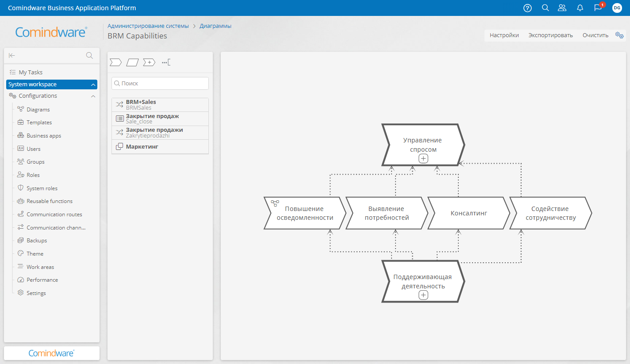Go to Диаграммы breadcrumb link
This screenshot has height=364, width=630.
(215, 26)
